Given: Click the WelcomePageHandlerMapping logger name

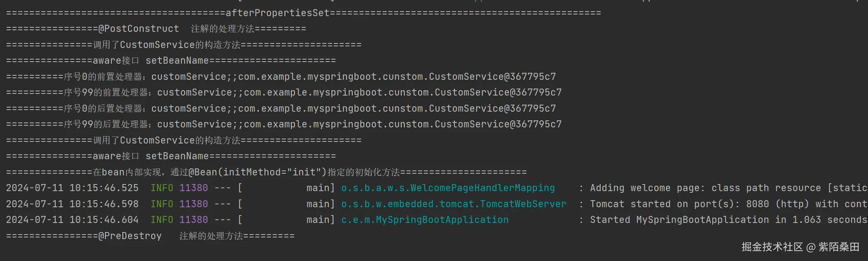Looking at the screenshot, I should [x=448, y=188].
